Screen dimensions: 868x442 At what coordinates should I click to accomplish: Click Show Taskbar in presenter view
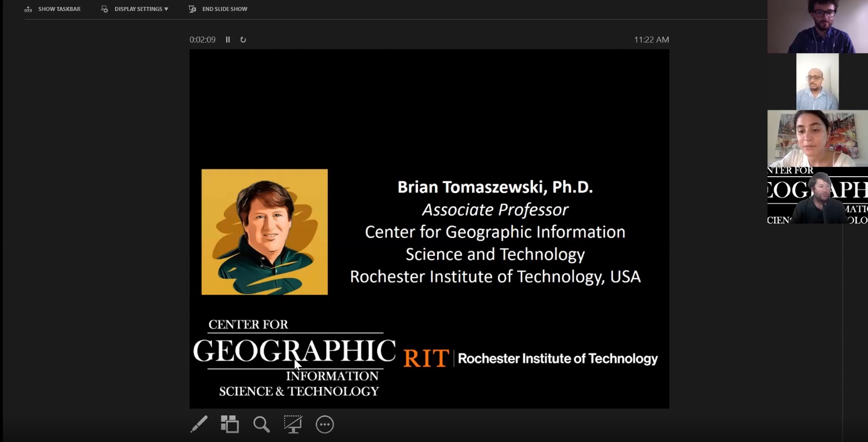click(52, 9)
